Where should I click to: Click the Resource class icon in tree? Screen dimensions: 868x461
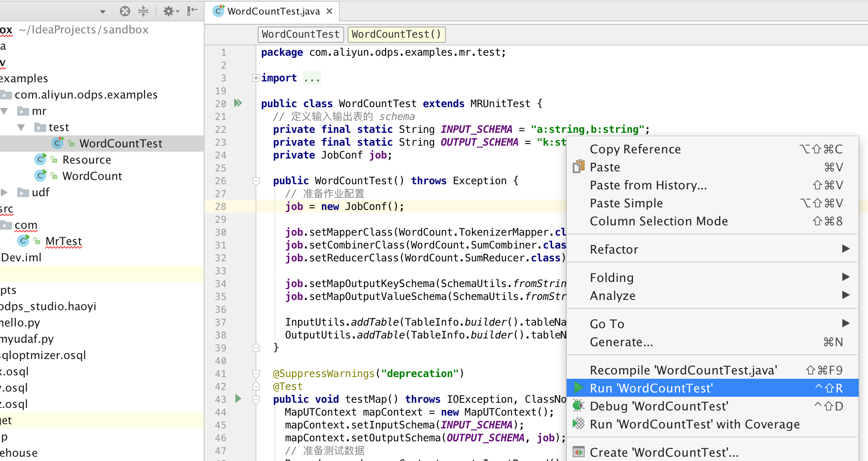(41, 159)
